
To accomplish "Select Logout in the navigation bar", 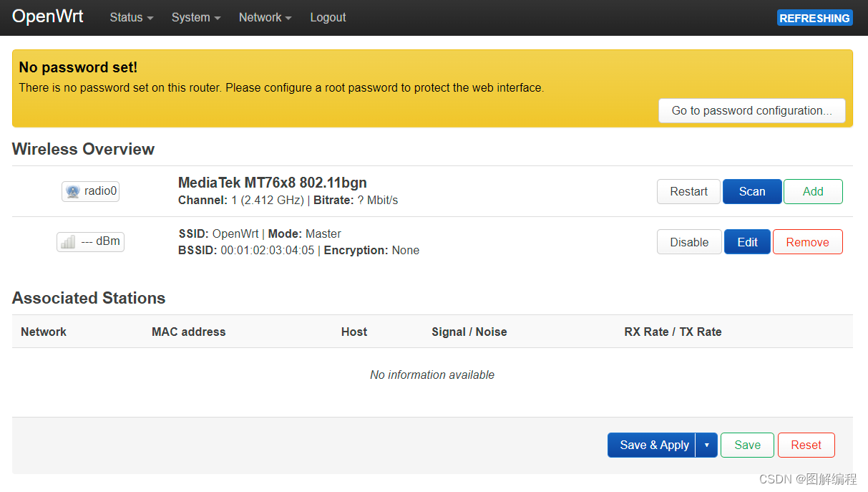I will (x=328, y=17).
